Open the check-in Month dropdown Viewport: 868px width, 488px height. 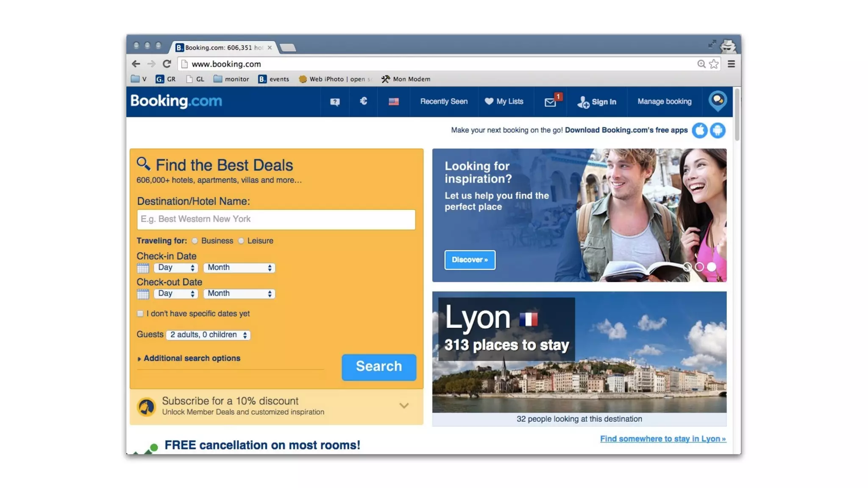click(239, 268)
